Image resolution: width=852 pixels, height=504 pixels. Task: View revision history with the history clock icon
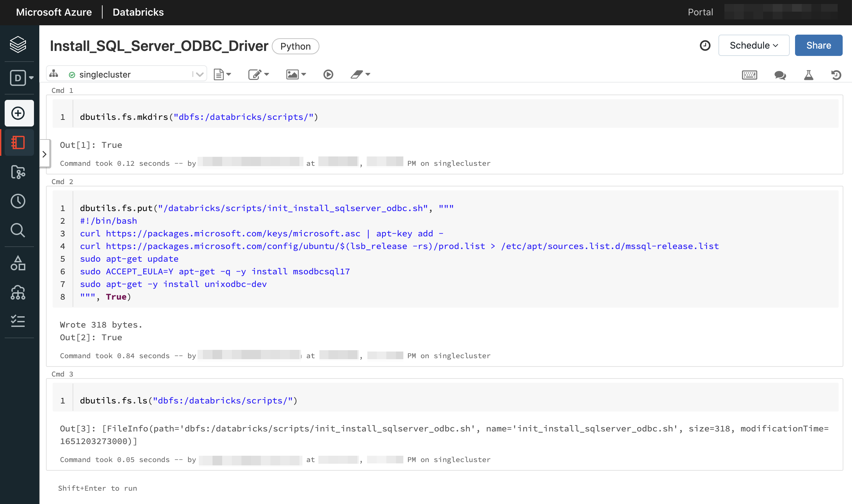pos(836,75)
